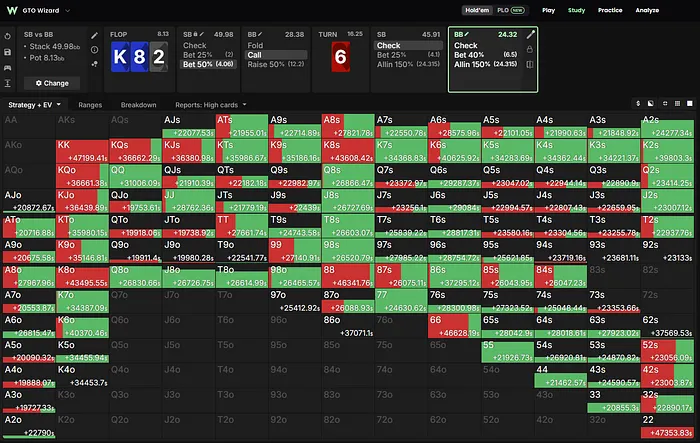Click the red 6 turn card

341,57
